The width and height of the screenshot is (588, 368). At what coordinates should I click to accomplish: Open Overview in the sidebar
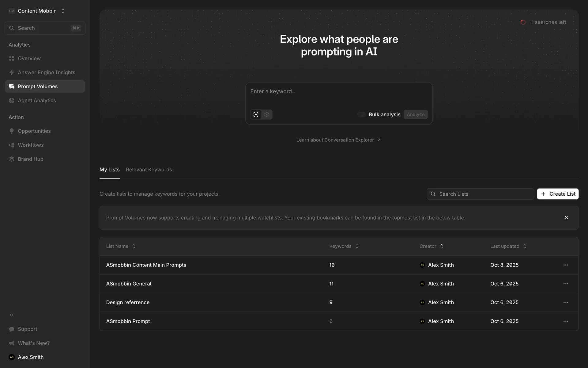point(29,58)
